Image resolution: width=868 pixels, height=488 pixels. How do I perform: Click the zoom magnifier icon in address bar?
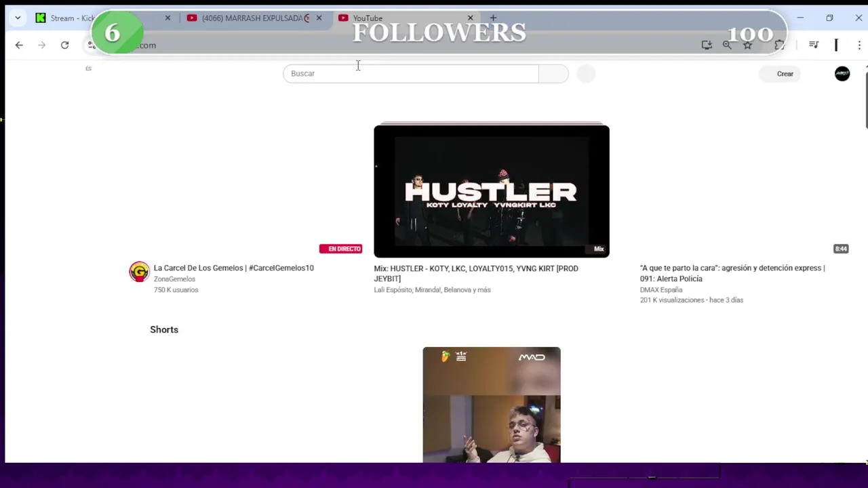coord(727,45)
